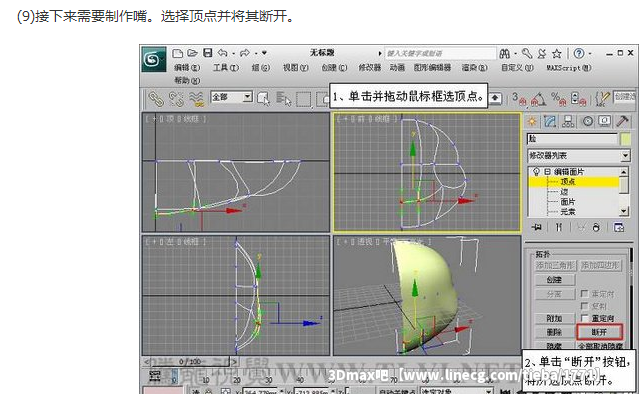Click the Configure Modifier Sets icon
640x394 pixels.
[x=619, y=227]
